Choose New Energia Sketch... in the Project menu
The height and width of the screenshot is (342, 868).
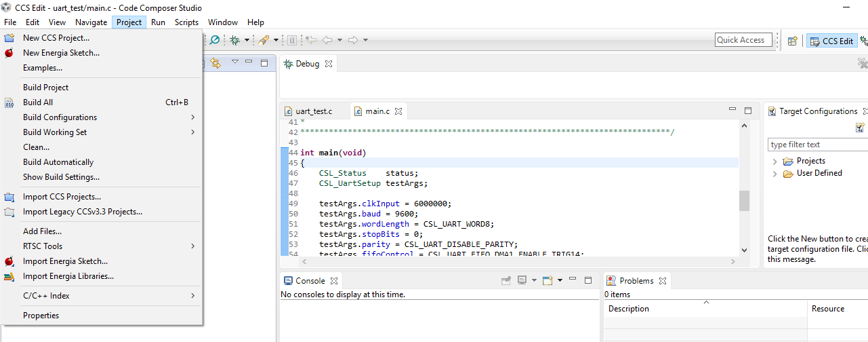click(x=102, y=53)
